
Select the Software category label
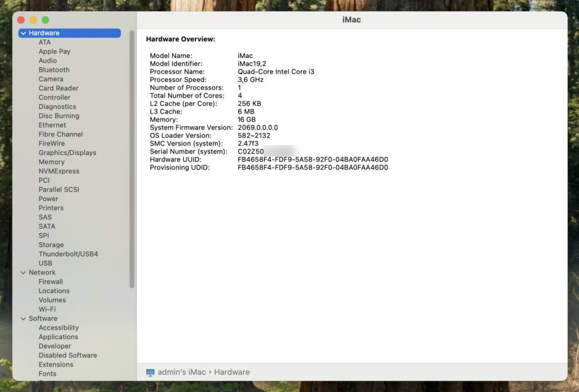(43, 319)
